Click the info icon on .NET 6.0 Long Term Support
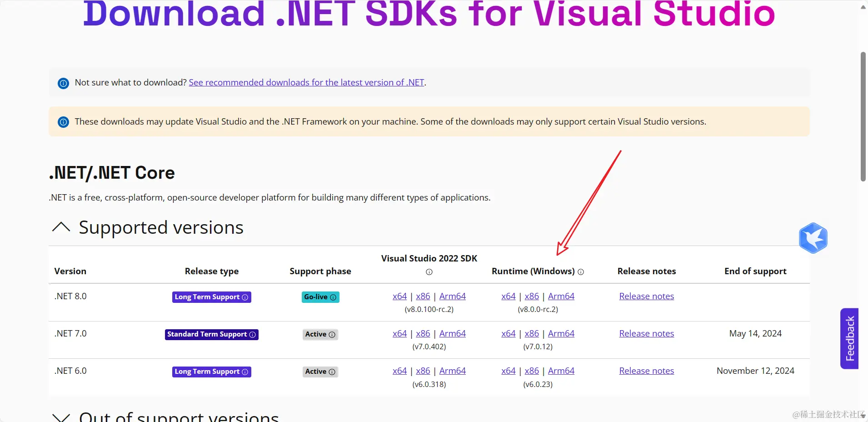The image size is (868, 422). point(245,372)
